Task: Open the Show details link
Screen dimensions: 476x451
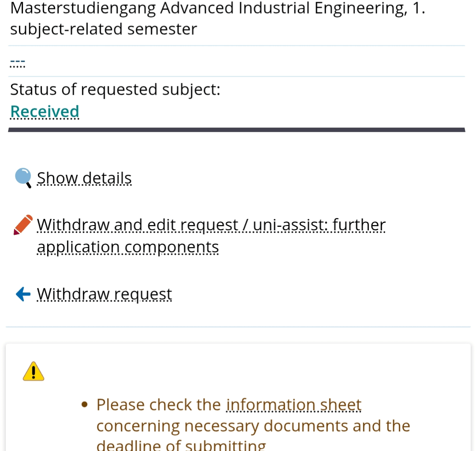Action: pos(84,178)
